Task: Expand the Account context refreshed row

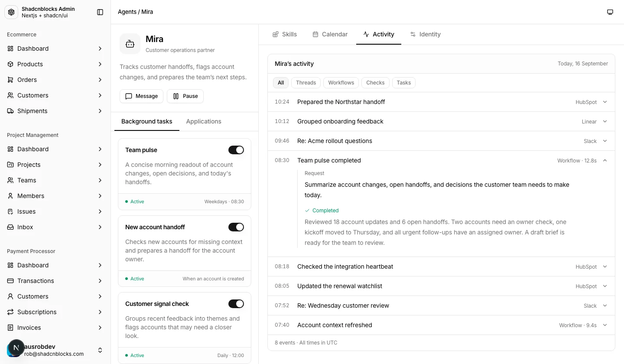Action: (441, 325)
